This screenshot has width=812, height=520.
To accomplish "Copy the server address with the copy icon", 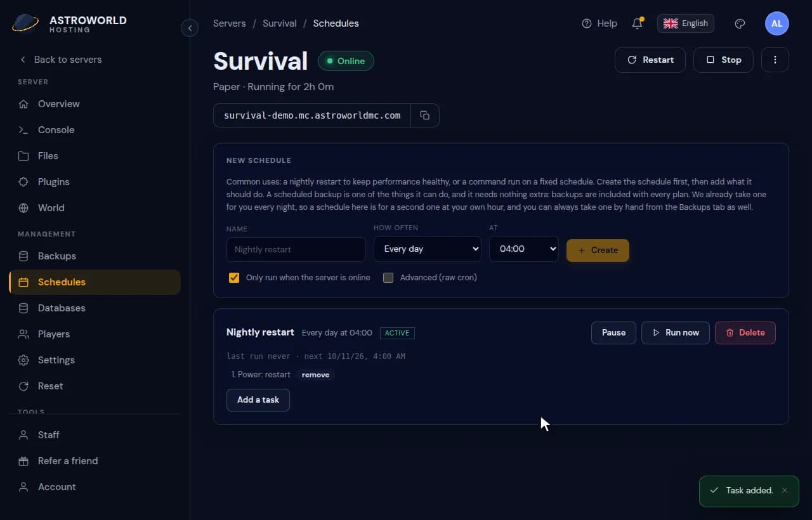I will [x=425, y=115].
